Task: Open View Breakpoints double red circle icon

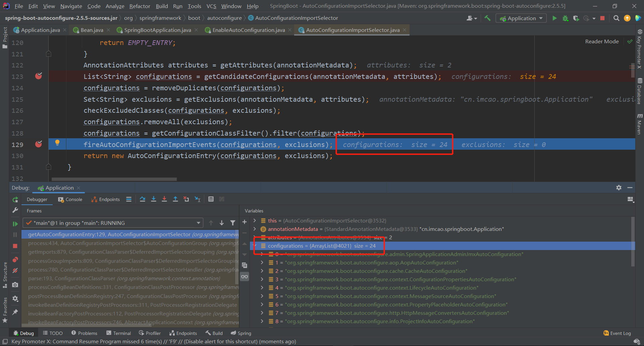Action: point(15,260)
